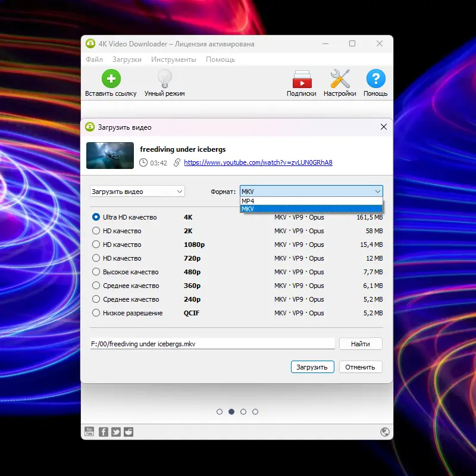Screen dimensions: 476x476
Task: Click the link chain icon beside URL
Action: 177,162
